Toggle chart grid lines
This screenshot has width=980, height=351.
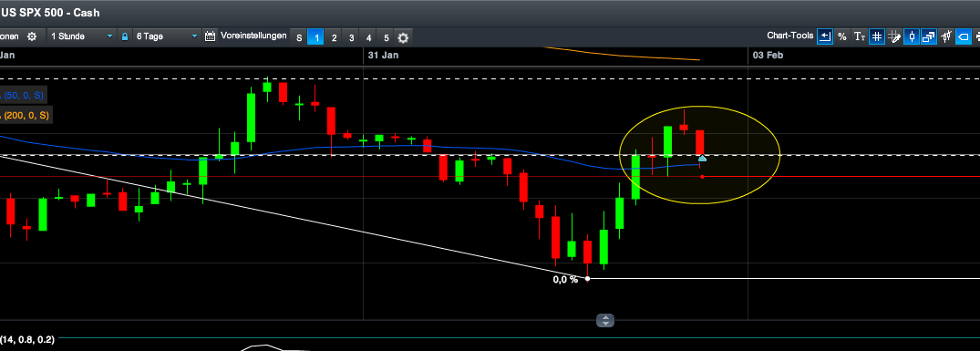pyautogui.click(x=877, y=36)
